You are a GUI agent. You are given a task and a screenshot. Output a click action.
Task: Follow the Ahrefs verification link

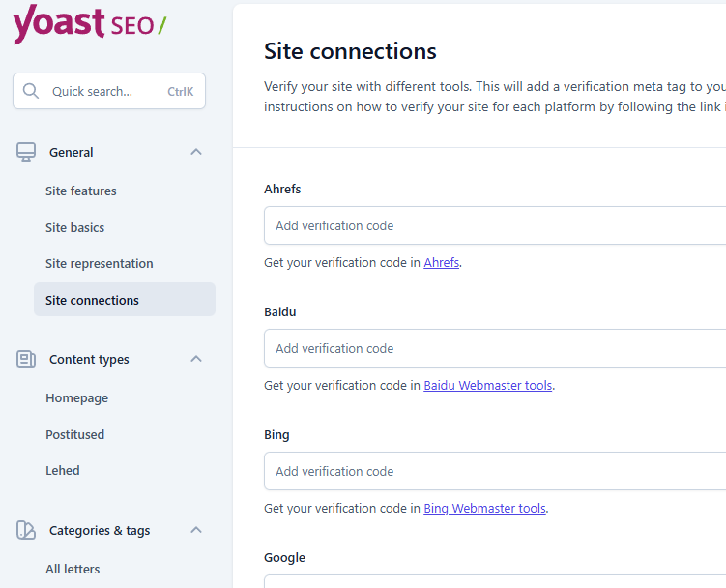click(x=442, y=262)
